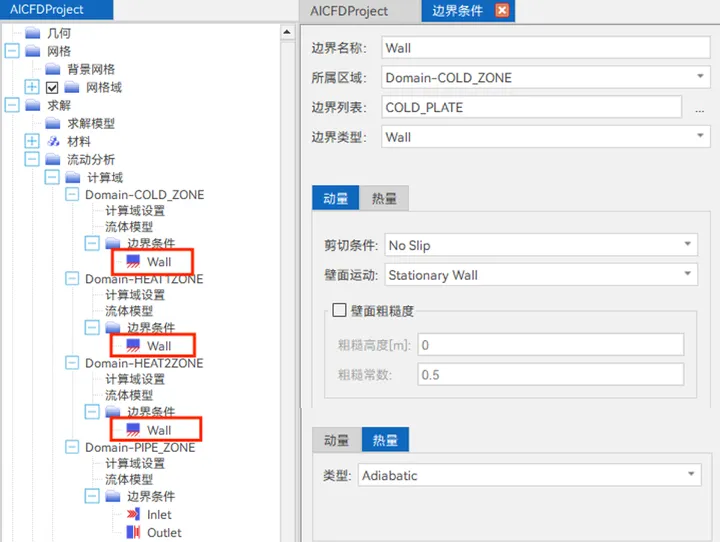Open the 所属区域 Domain-COLD_ZONE dropdown

point(546,77)
